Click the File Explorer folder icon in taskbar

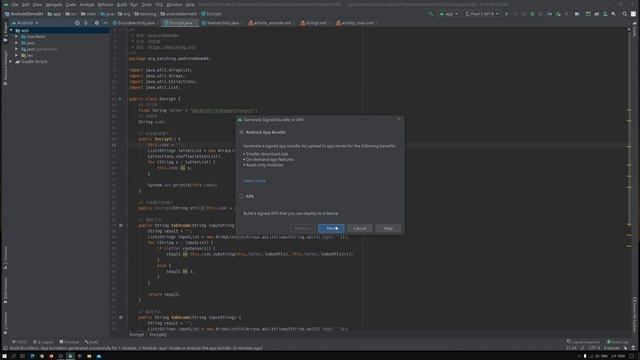[x=89, y=356]
